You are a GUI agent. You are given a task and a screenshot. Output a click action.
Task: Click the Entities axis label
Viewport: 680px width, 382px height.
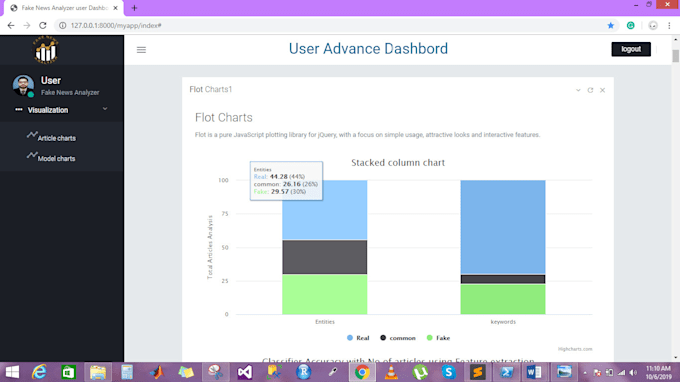(324, 322)
